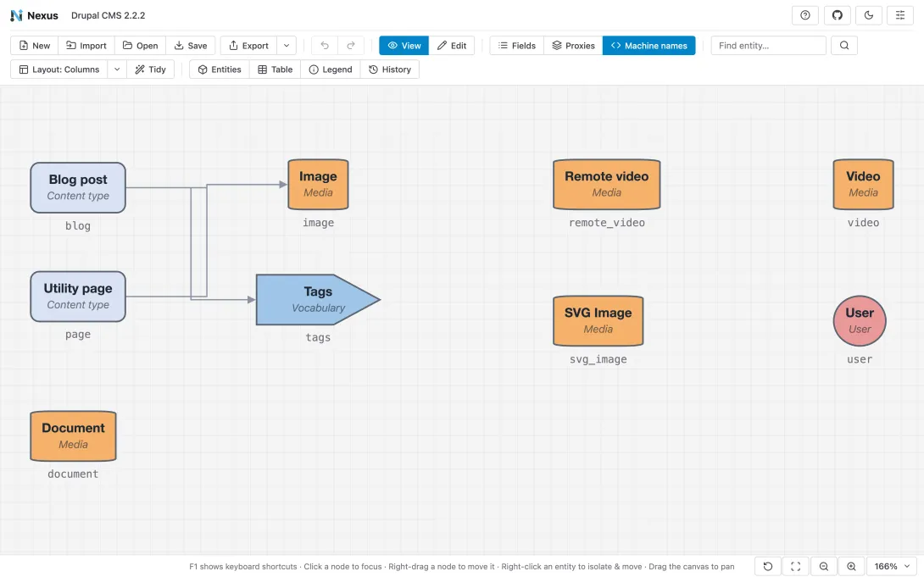
Task: Save the current diagram
Action: (191, 46)
